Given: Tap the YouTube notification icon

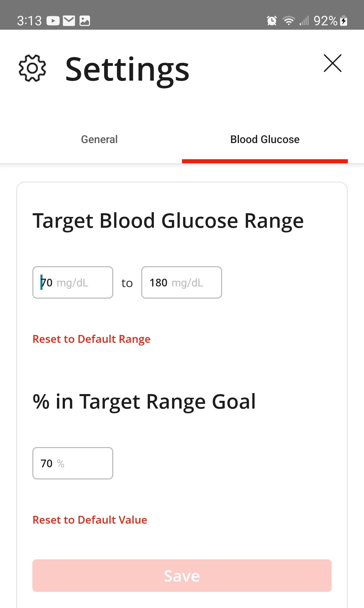Looking at the screenshot, I should pos(53,21).
